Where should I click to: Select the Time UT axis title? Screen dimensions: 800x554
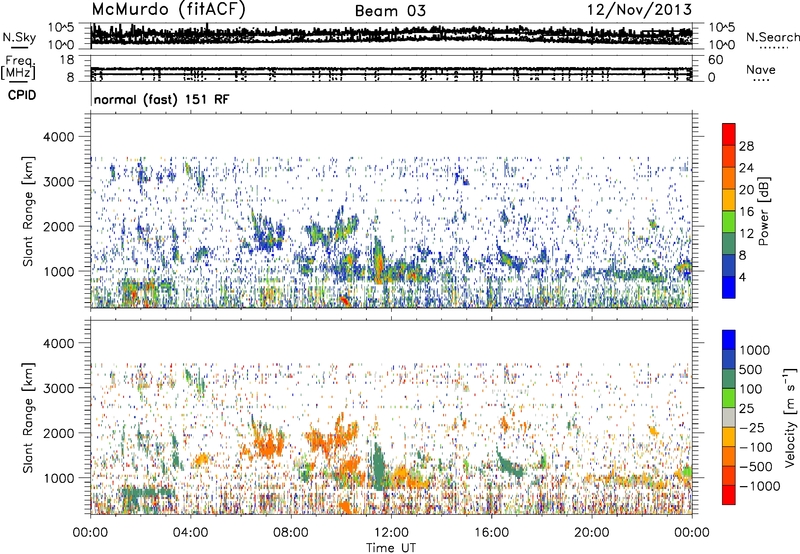391,548
